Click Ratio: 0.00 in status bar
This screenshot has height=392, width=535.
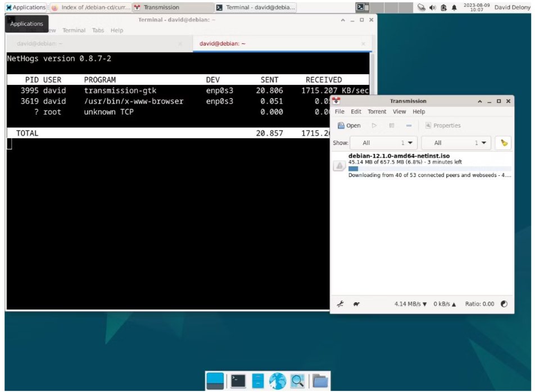[479, 304]
